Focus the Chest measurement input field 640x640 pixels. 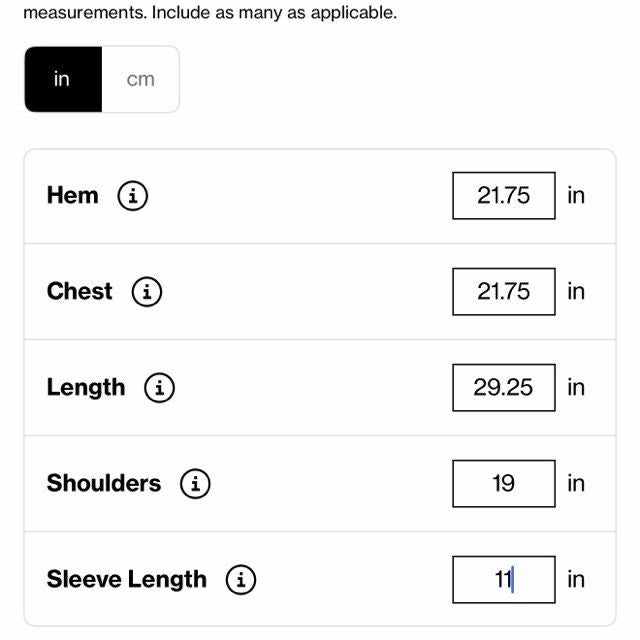pyautogui.click(x=503, y=292)
